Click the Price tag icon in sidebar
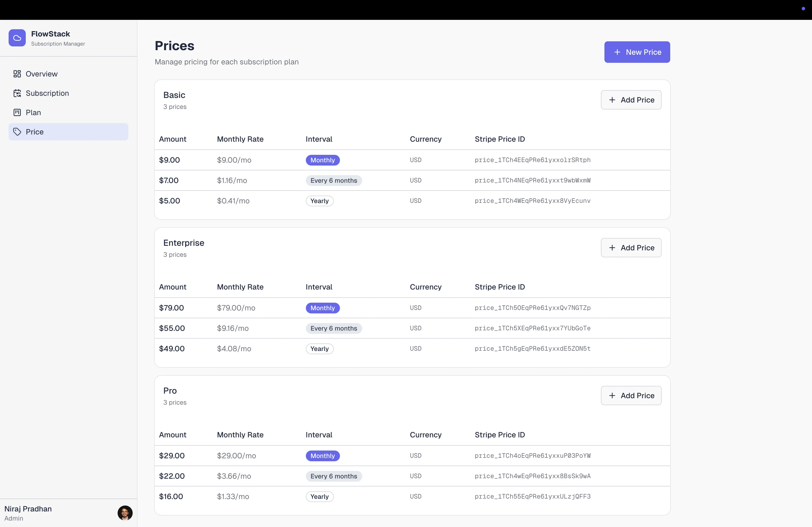 17,132
